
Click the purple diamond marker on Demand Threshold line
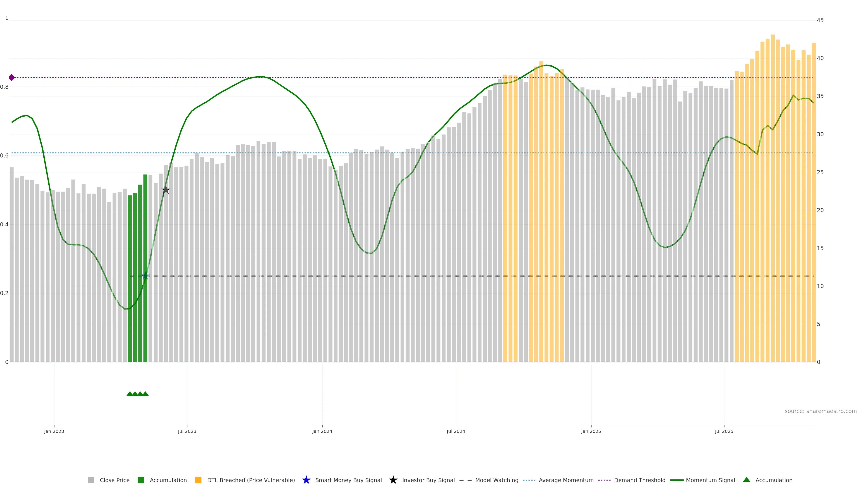point(12,77)
